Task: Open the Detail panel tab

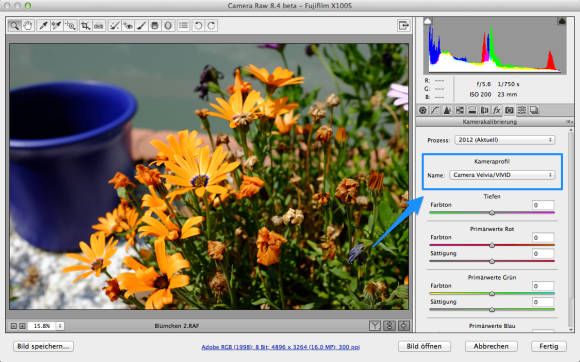Action: point(447,110)
